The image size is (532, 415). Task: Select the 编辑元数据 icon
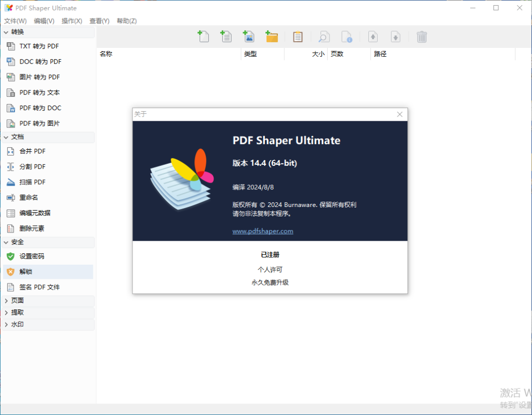point(11,213)
